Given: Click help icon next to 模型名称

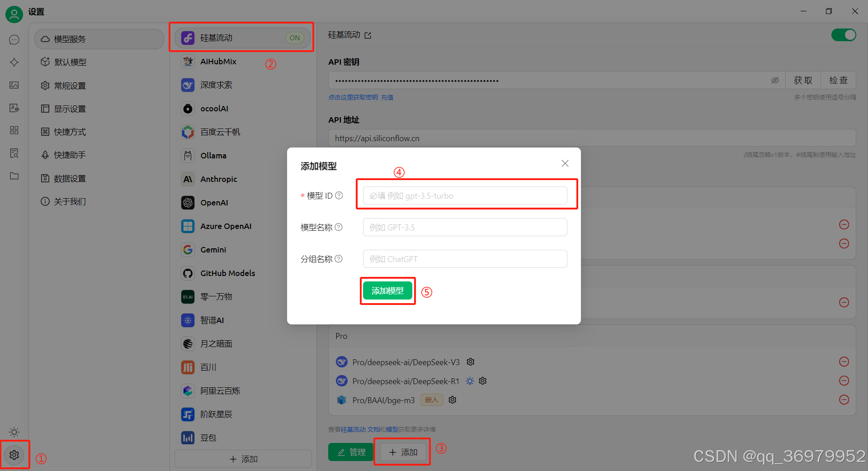Looking at the screenshot, I should 339,227.
